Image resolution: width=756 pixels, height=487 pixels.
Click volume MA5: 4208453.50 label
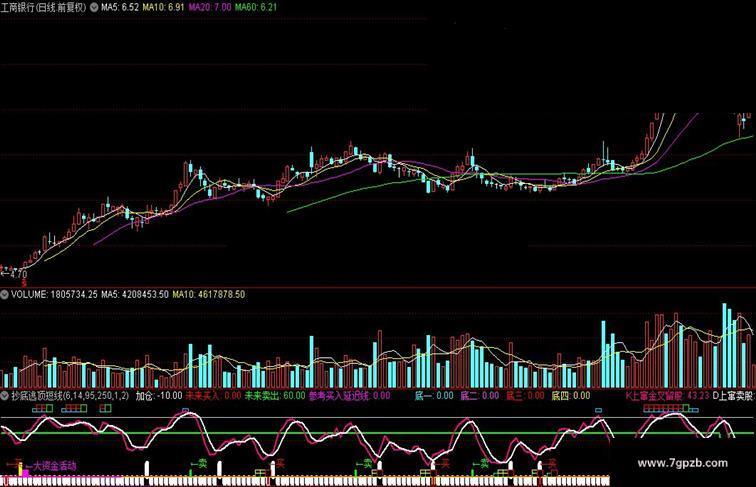pyautogui.click(x=135, y=294)
